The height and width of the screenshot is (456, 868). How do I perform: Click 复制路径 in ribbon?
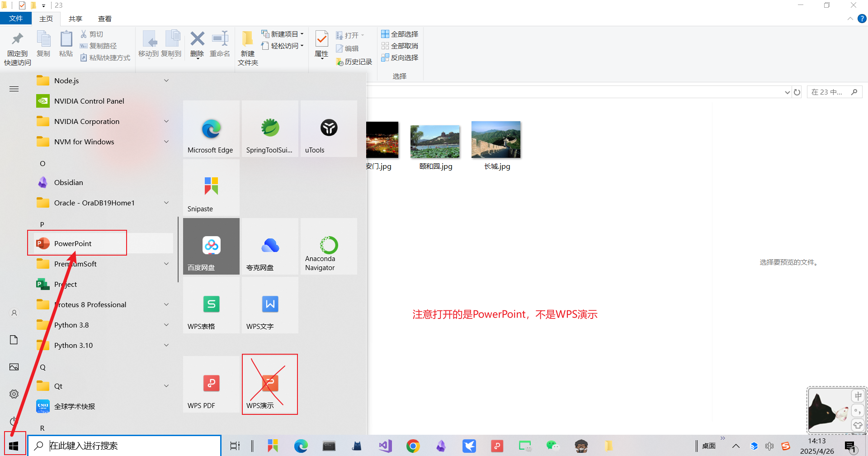(x=99, y=46)
